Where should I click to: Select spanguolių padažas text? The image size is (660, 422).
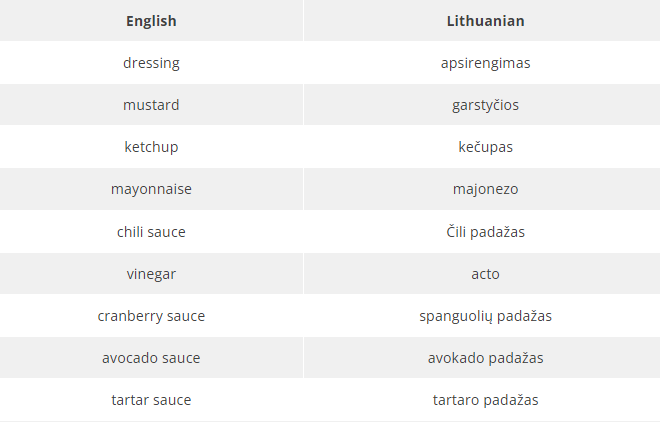485,316
